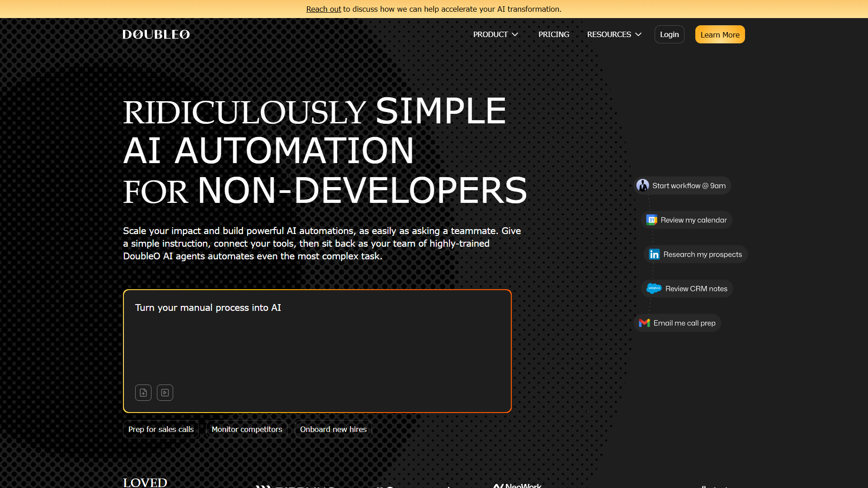Click the Email me call prep text

pyautogui.click(x=684, y=323)
